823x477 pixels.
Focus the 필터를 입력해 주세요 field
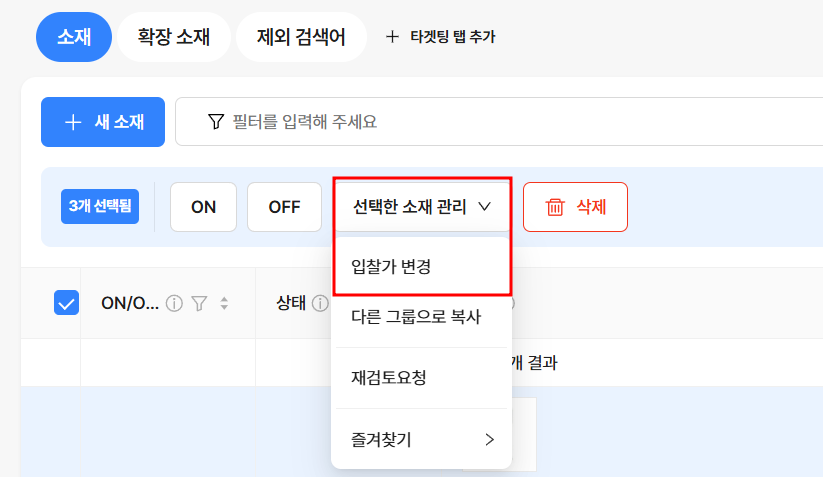(499, 122)
